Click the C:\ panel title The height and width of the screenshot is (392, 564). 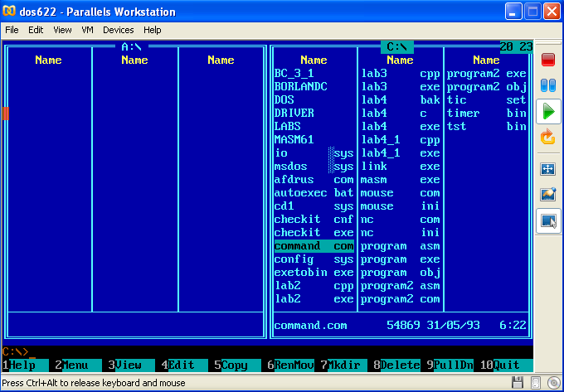(397, 46)
